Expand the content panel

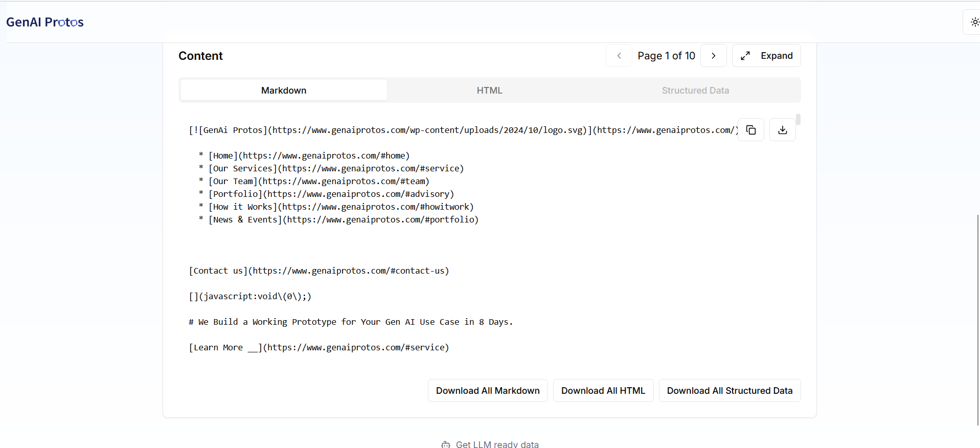[x=766, y=56]
